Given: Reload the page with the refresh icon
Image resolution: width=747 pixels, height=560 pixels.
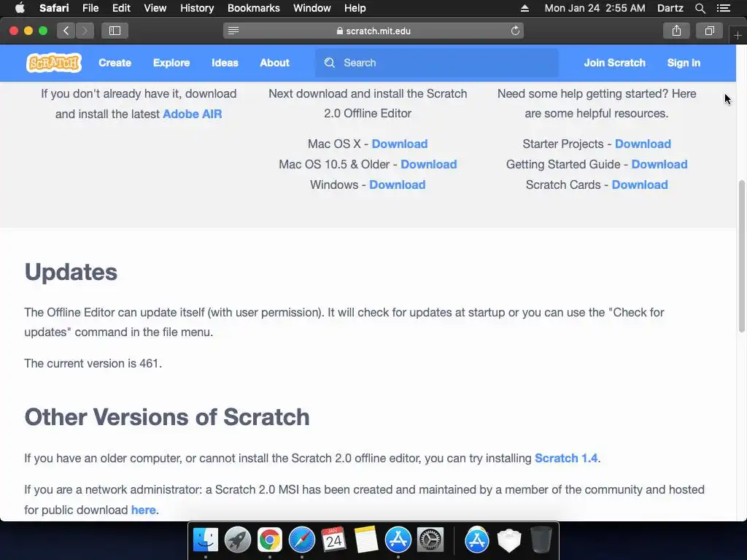Looking at the screenshot, I should pyautogui.click(x=515, y=31).
